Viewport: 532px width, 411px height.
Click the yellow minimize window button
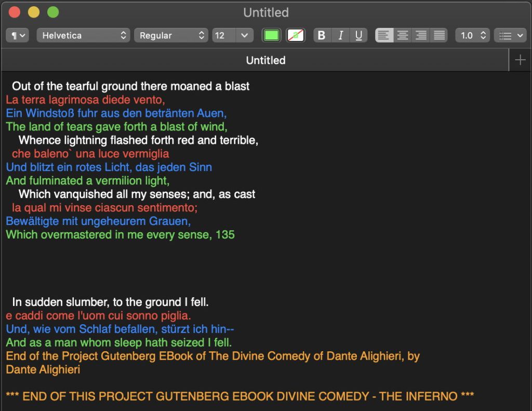(x=33, y=12)
